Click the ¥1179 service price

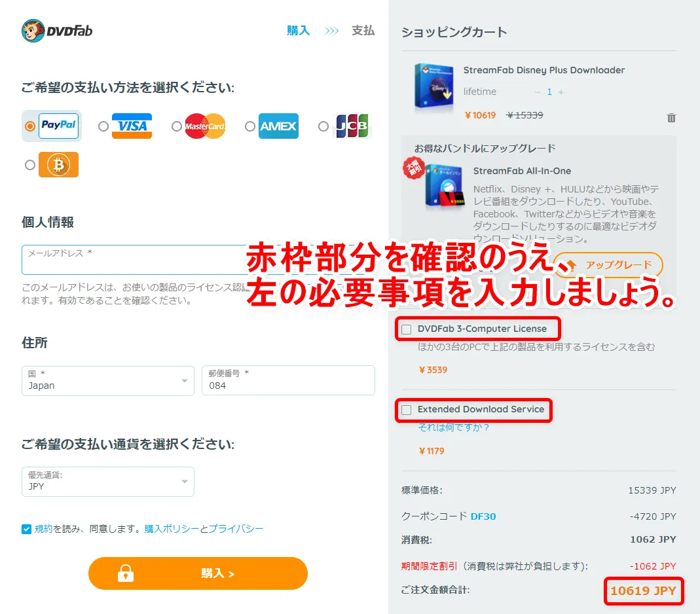[x=432, y=451]
